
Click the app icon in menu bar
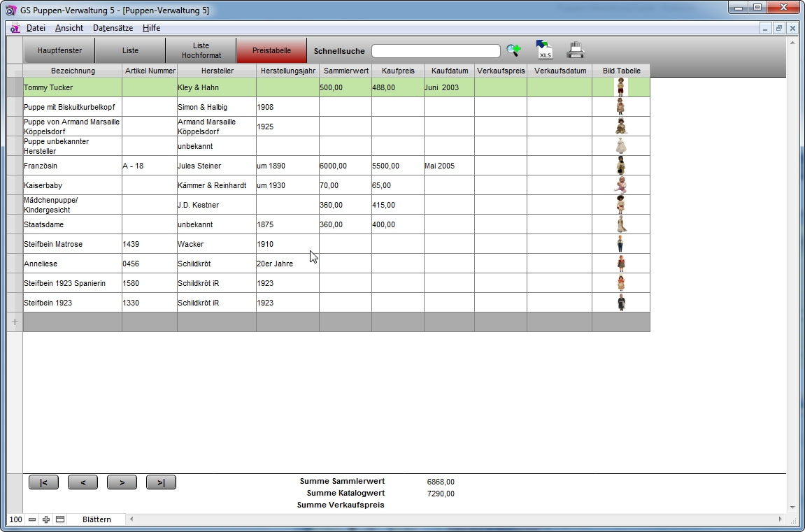coord(14,28)
